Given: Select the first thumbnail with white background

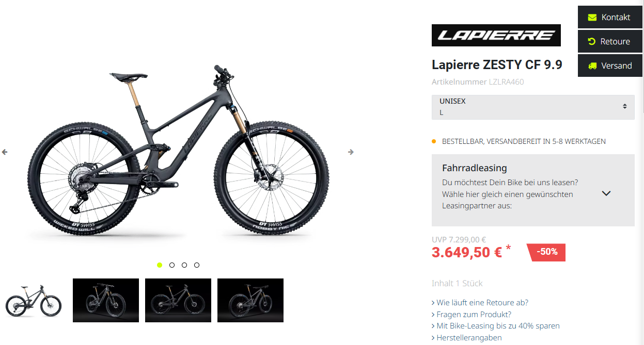Looking at the screenshot, I should [34, 300].
